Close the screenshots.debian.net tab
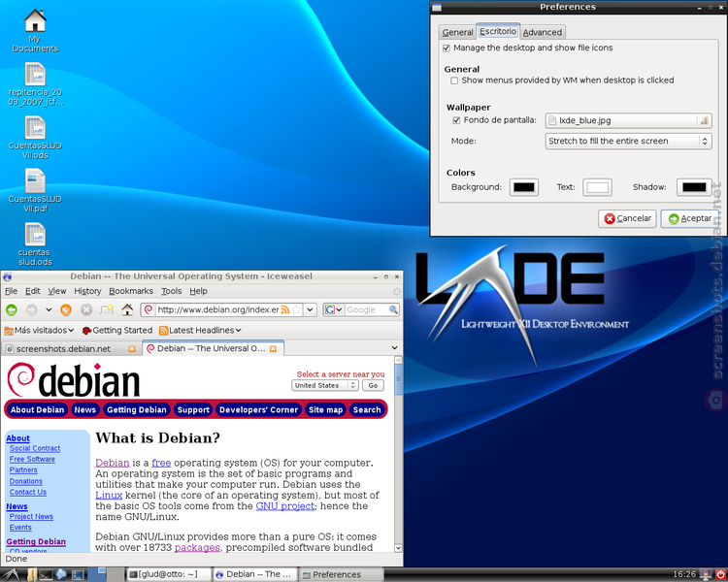Image resolution: width=728 pixels, height=582 pixels. [x=132, y=349]
